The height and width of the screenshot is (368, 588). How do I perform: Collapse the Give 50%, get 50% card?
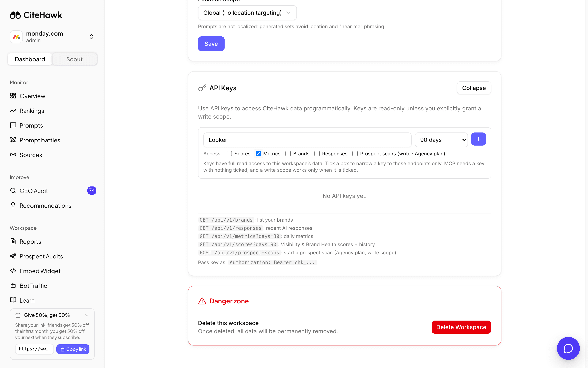click(x=87, y=315)
